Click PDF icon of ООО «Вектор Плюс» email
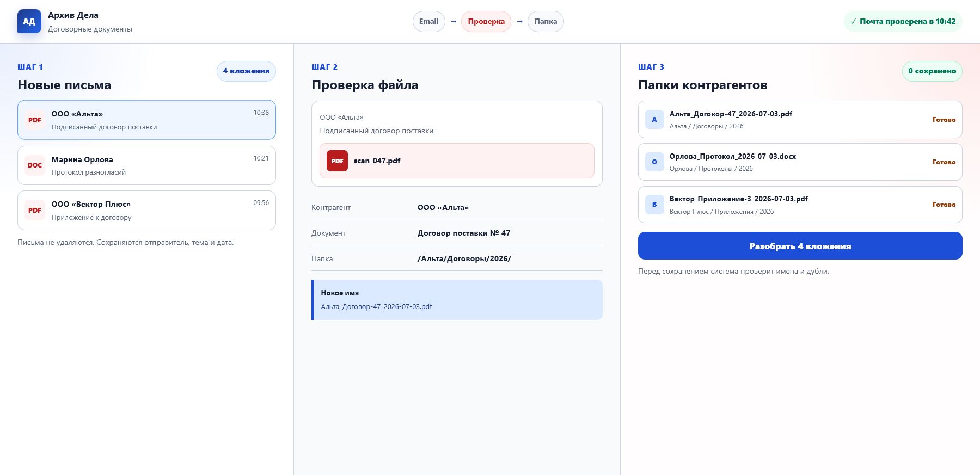This screenshot has height=475, width=980. (x=35, y=210)
